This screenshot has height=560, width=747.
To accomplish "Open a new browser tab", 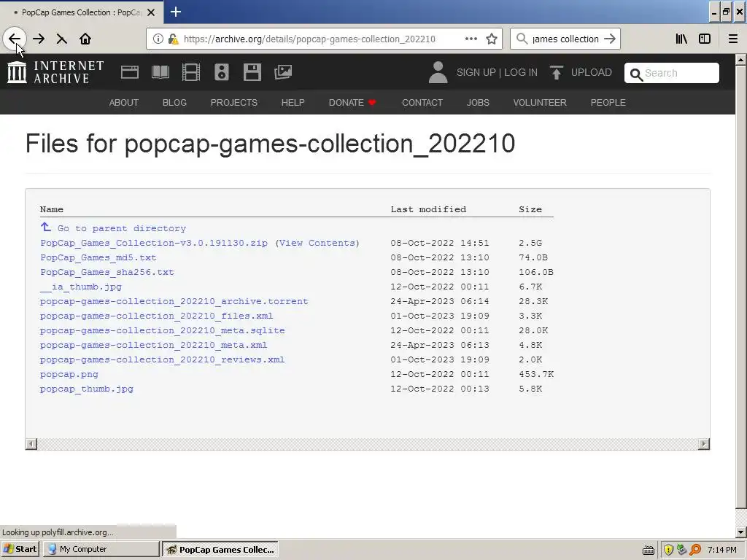I will (x=175, y=12).
